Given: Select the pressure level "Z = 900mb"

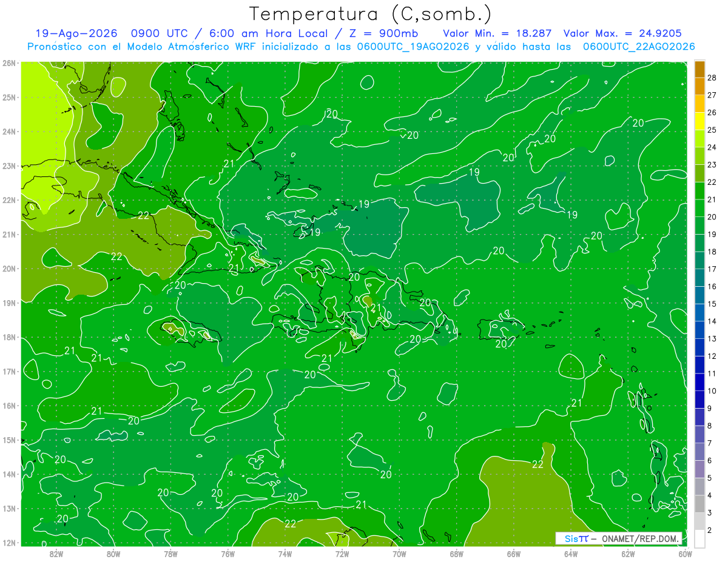Looking at the screenshot, I should tap(383, 33).
